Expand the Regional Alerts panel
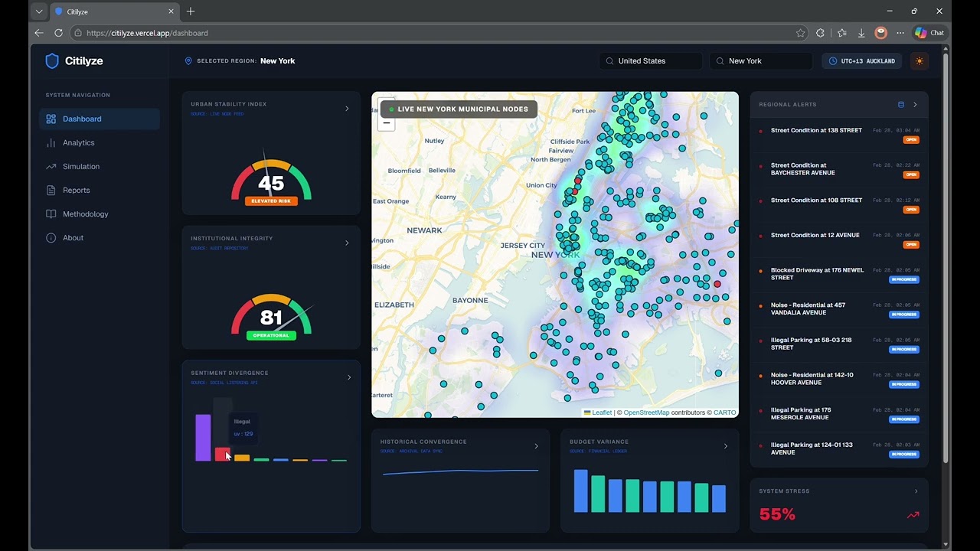Viewport: 980px width, 551px height. pyautogui.click(x=915, y=105)
